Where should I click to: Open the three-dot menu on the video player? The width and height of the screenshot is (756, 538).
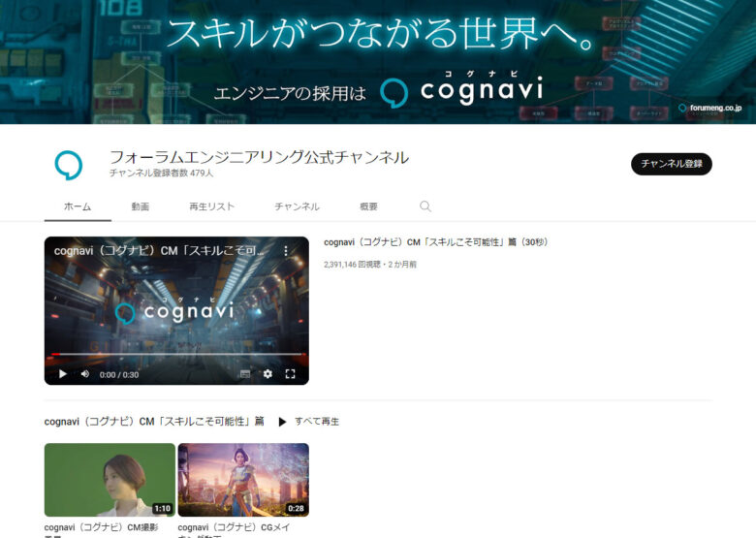coord(286,251)
